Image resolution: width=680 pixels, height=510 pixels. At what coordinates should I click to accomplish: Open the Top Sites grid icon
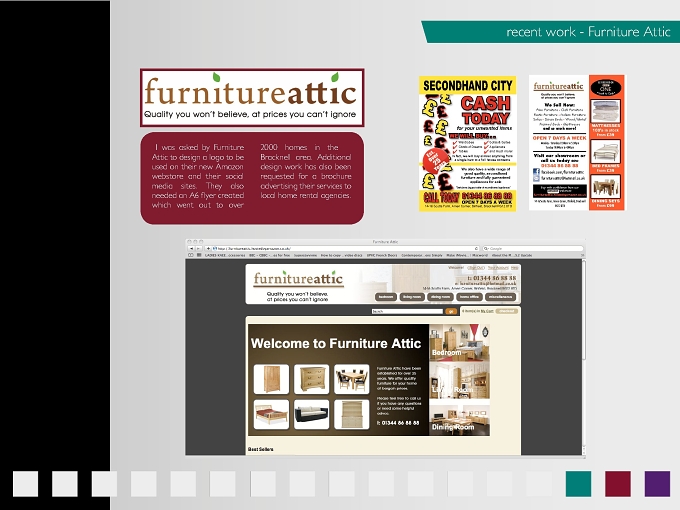tap(199, 255)
